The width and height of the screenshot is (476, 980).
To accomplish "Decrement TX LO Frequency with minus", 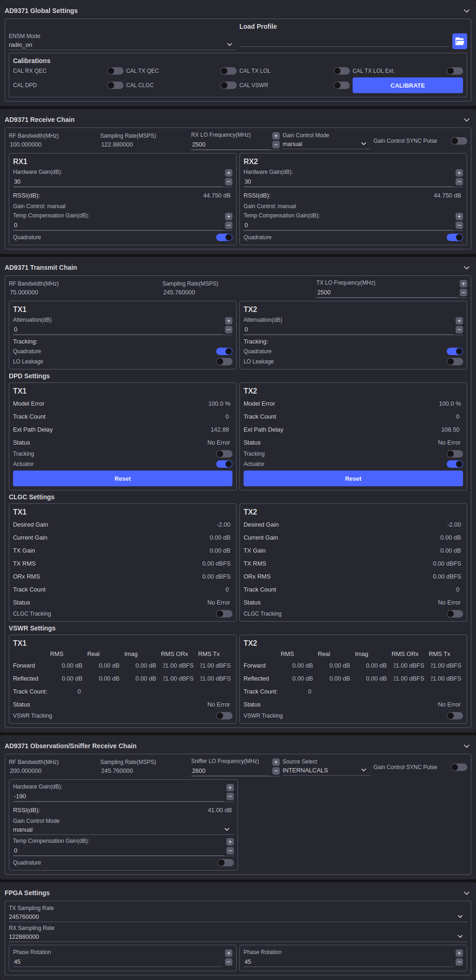I will pyautogui.click(x=463, y=293).
